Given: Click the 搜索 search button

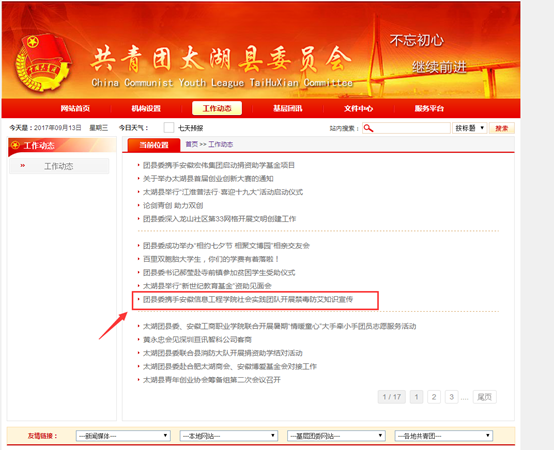Looking at the screenshot, I should pyautogui.click(x=502, y=128).
